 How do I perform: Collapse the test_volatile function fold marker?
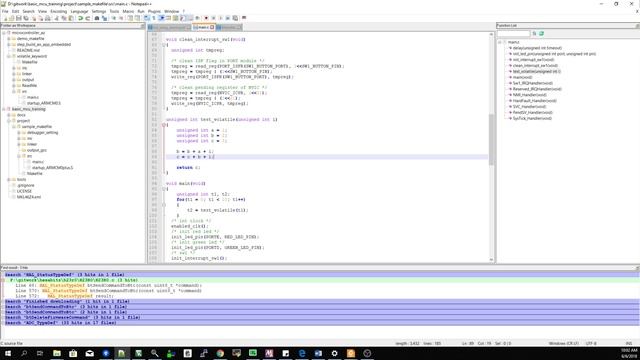coord(164,125)
